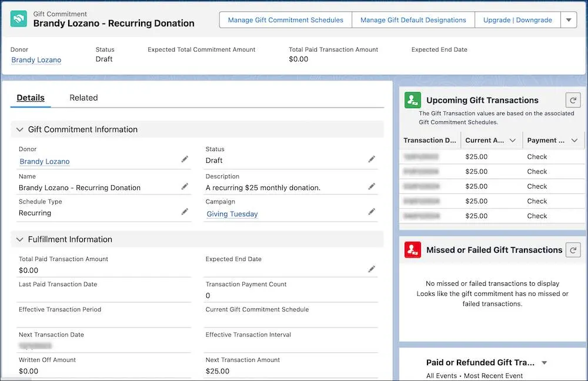Screen dimensions: 588x381
Task: Edit the Schedule Type pencil icon
Action: pos(185,212)
